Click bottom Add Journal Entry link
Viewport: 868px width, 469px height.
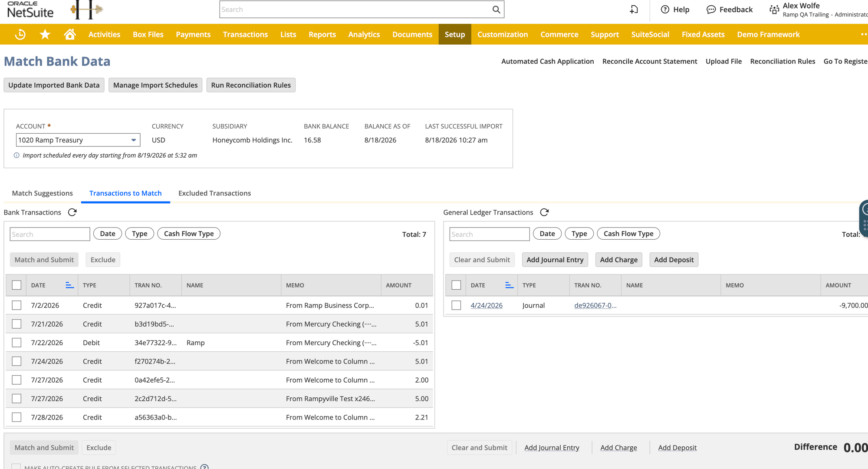coord(552,448)
